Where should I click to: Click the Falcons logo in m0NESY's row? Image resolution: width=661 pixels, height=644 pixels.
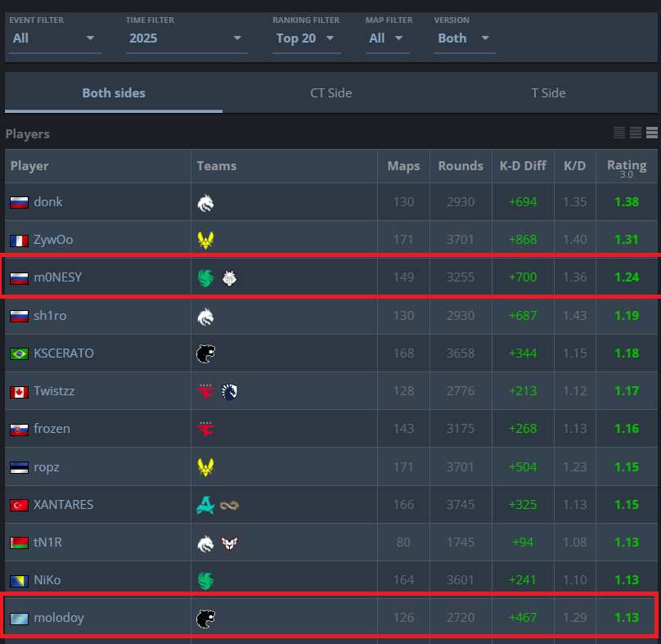click(x=205, y=278)
